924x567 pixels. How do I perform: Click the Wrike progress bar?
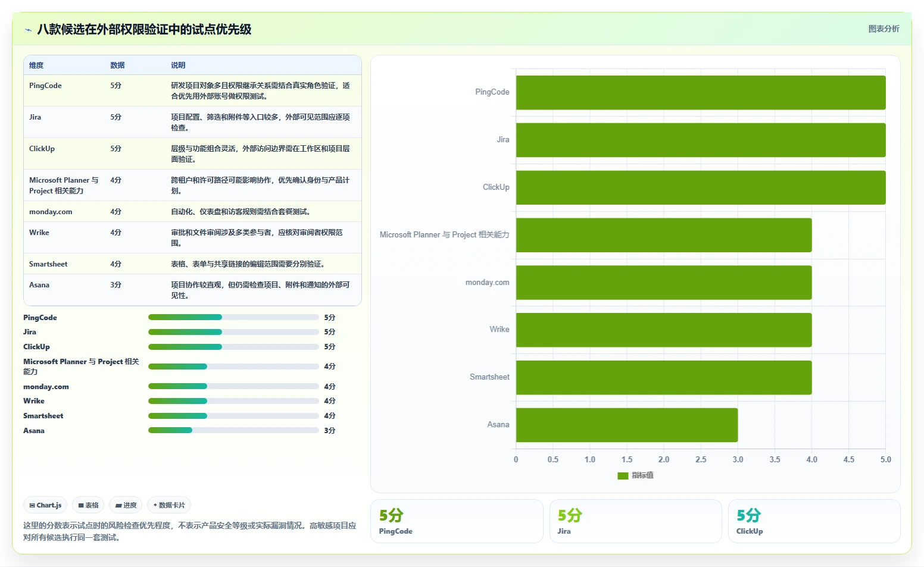(x=233, y=401)
